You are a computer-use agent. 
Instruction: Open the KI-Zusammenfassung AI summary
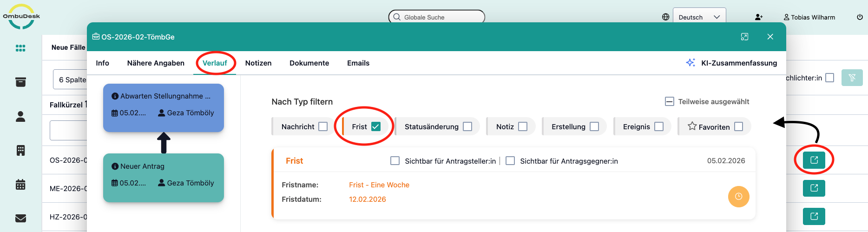pos(732,63)
